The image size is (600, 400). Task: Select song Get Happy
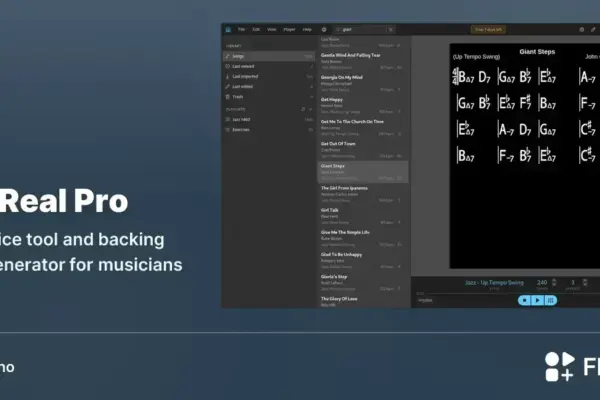(363, 106)
